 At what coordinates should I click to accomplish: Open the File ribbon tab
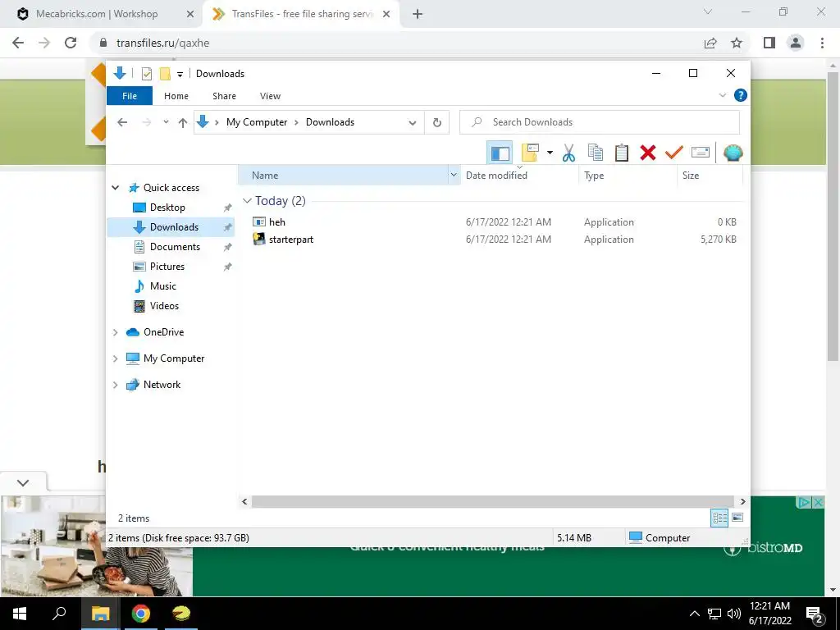point(130,96)
